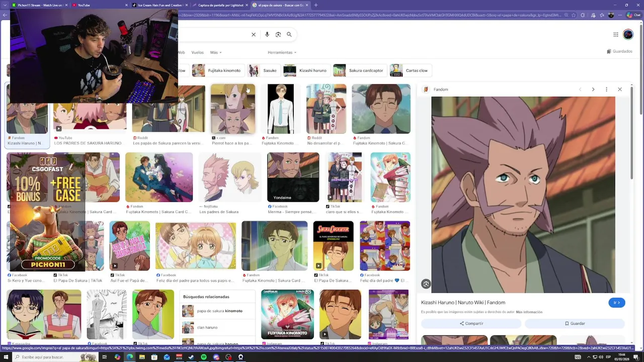Open the Edge Chat copilot button

pos(635,15)
